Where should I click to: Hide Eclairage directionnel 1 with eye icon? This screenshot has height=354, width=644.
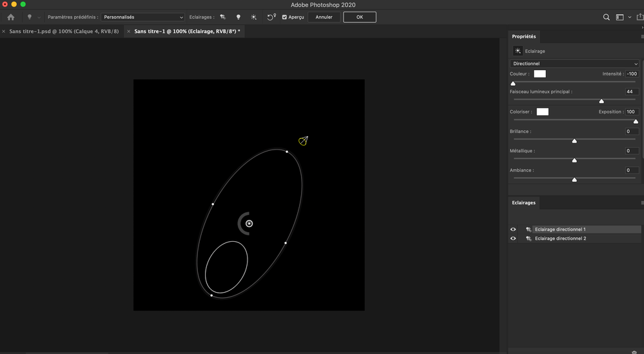[x=513, y=230]
